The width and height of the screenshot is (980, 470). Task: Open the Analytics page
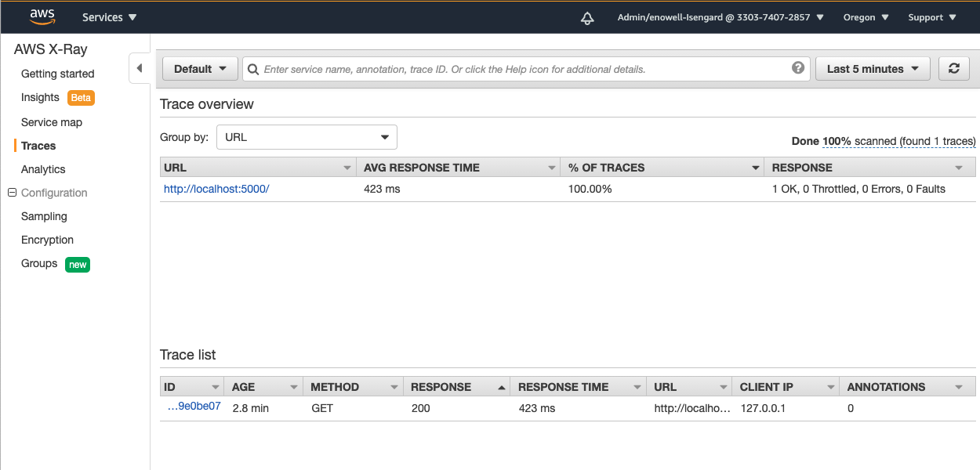pos(43,169)
